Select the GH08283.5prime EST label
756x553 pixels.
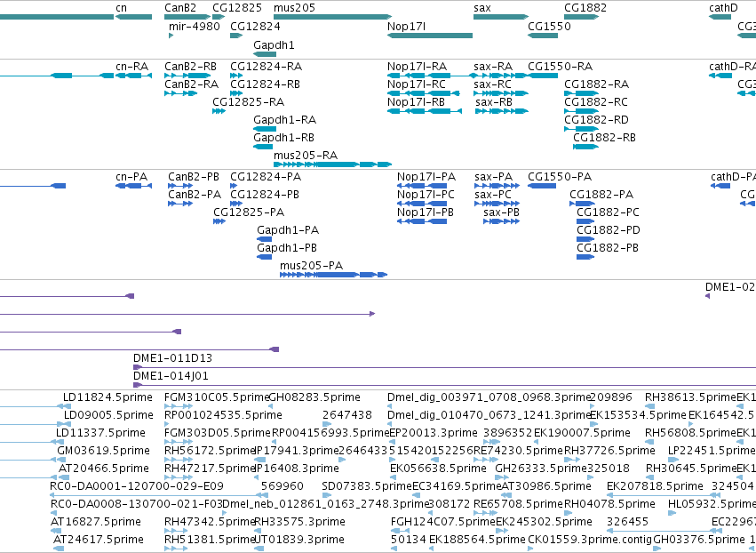tap(314, 397)
